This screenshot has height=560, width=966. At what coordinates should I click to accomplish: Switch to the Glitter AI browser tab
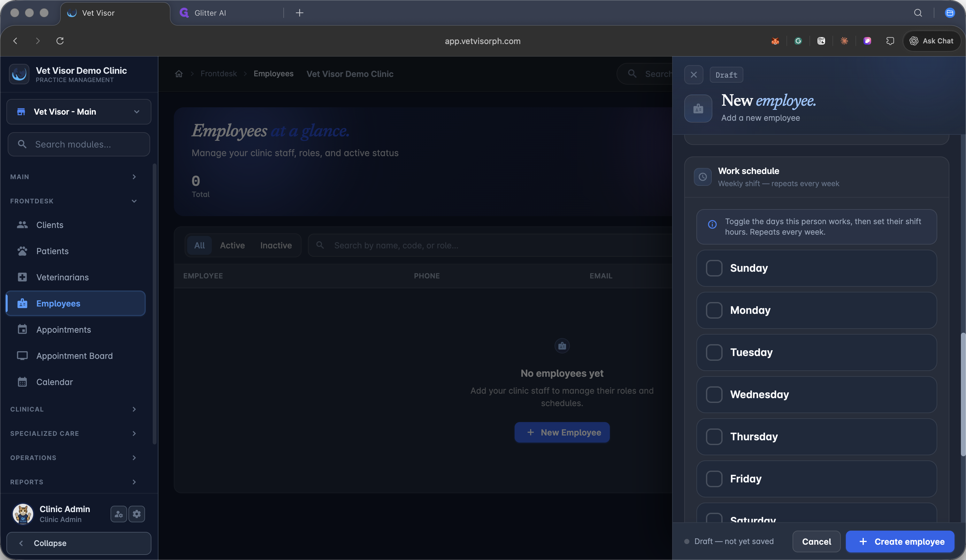coord(226,13)
